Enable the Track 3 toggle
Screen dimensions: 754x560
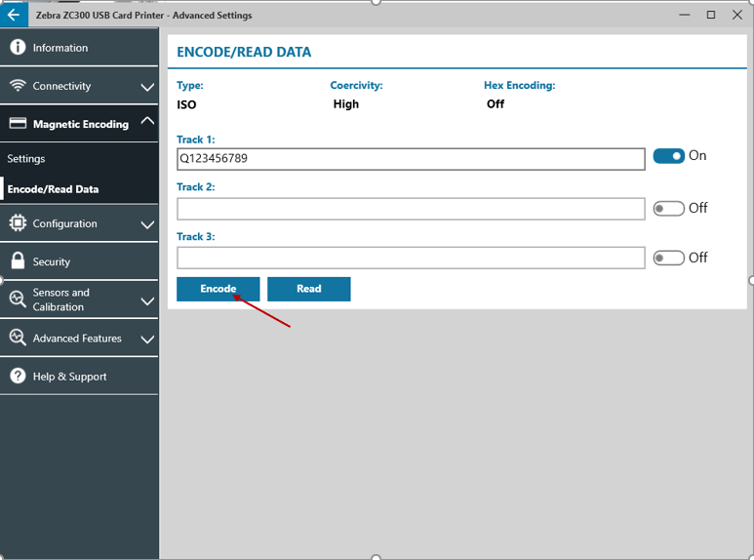tap(668, 258)
